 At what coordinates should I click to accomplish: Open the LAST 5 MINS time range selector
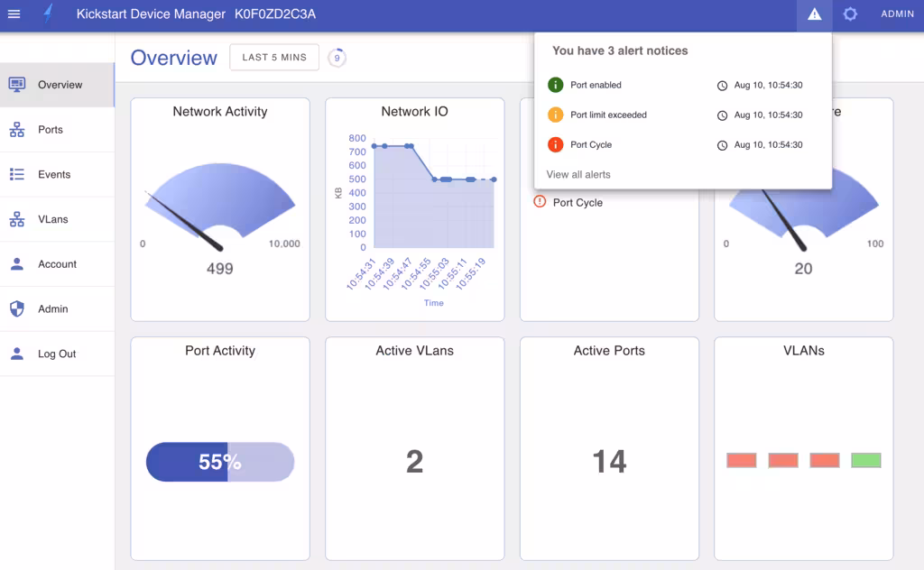(274, 58)
